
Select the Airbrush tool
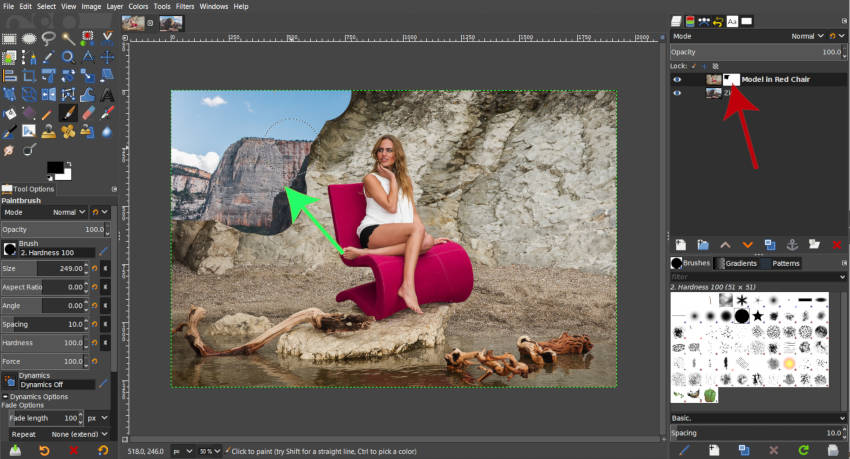click(x=107, y=113)
